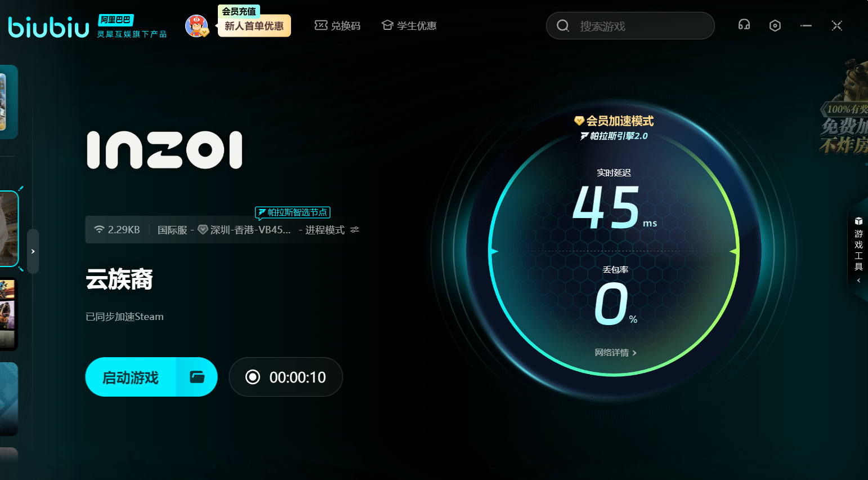The image size is (868, 480).
Task: Open the 深圳-香港 node selector
Action: coord(250,230)
